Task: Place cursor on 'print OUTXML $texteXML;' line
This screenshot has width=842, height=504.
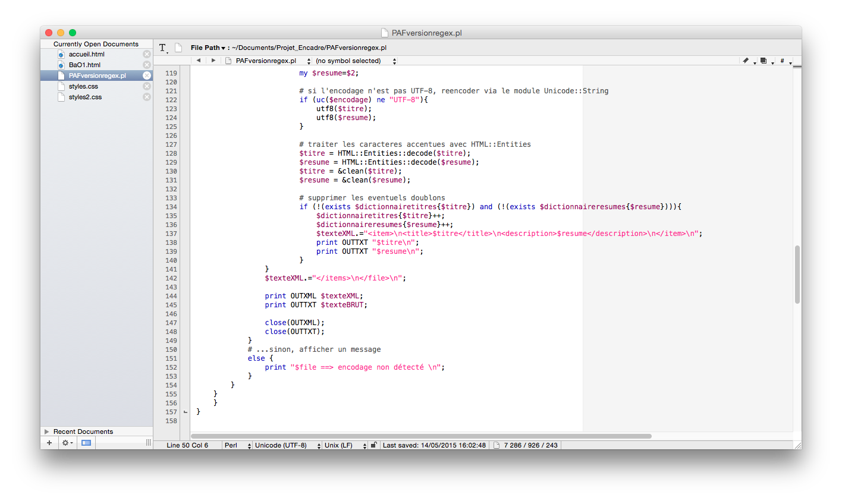Action: (x=314, y=296)
